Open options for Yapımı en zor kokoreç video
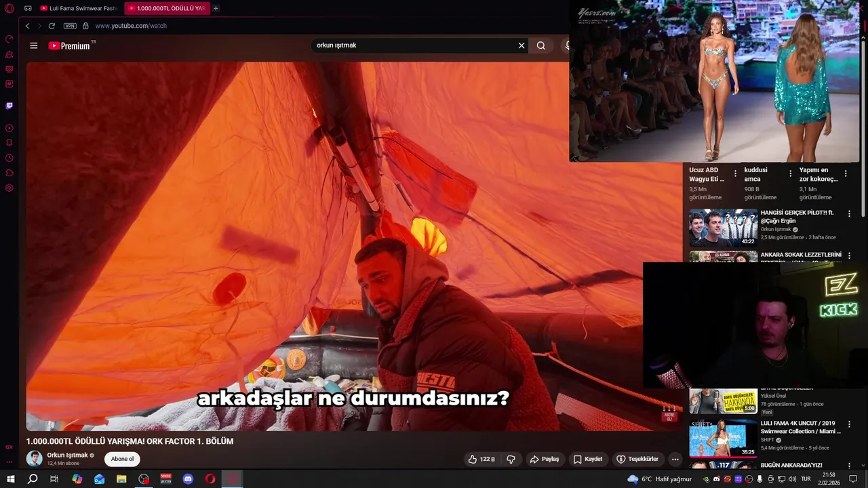The width and height of the screenshot is (868, 488). tap(845, 174)
